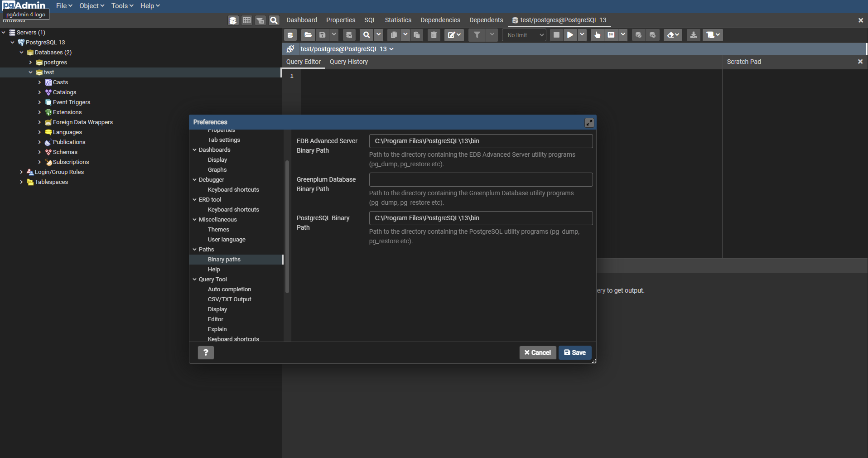
Task: Click the View Data grid icon
Action: tap(246, 20)
